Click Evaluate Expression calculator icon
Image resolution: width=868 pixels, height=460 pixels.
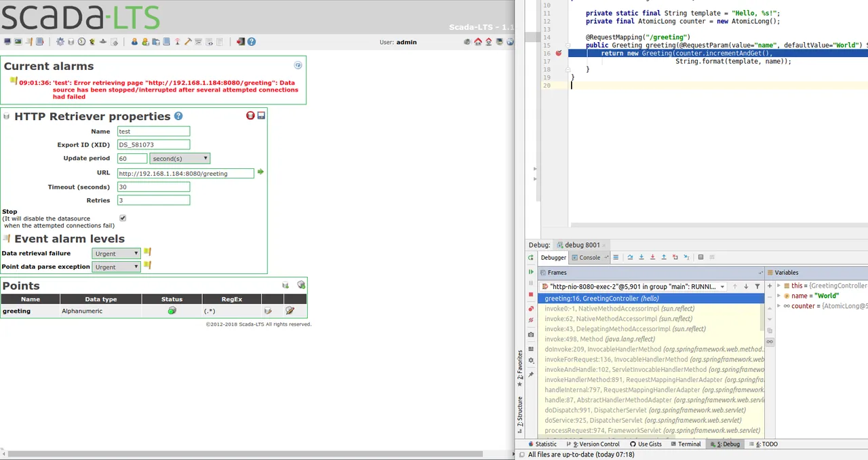(701, 257)
